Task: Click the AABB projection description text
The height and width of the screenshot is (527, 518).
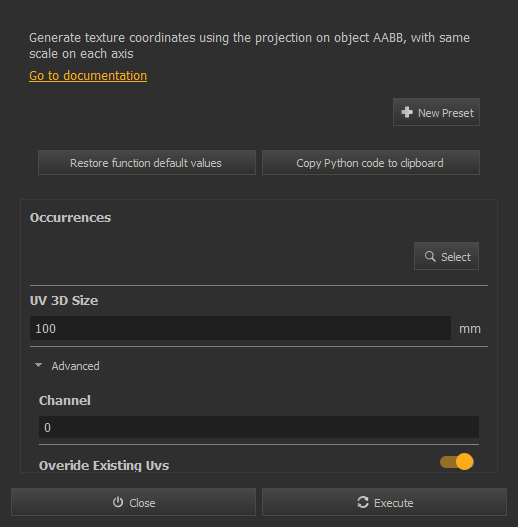Action: click(x=249, y=45)
